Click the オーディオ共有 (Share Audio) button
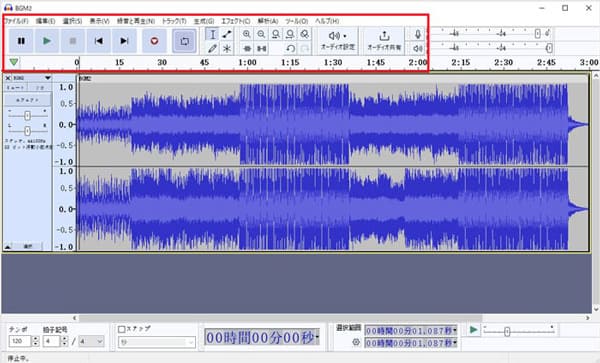Screen dimensions: 600x363 point(384,41)
